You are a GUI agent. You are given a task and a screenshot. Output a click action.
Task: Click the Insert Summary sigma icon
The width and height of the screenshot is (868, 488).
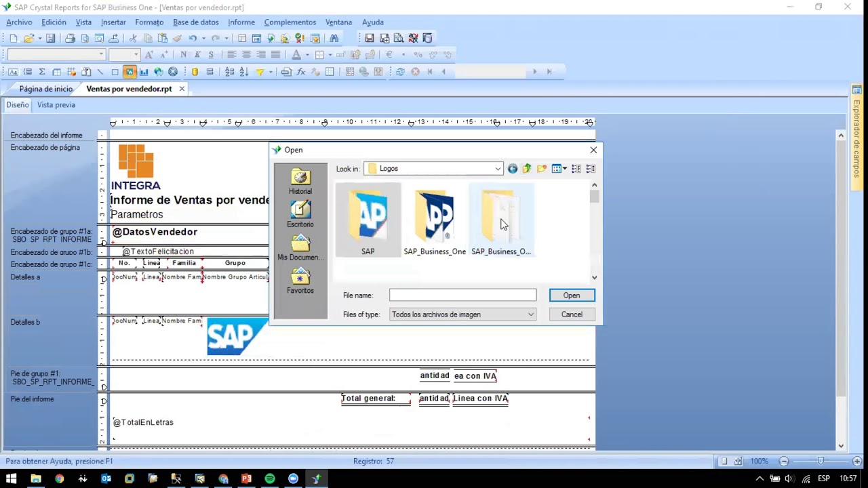(42, 72)
